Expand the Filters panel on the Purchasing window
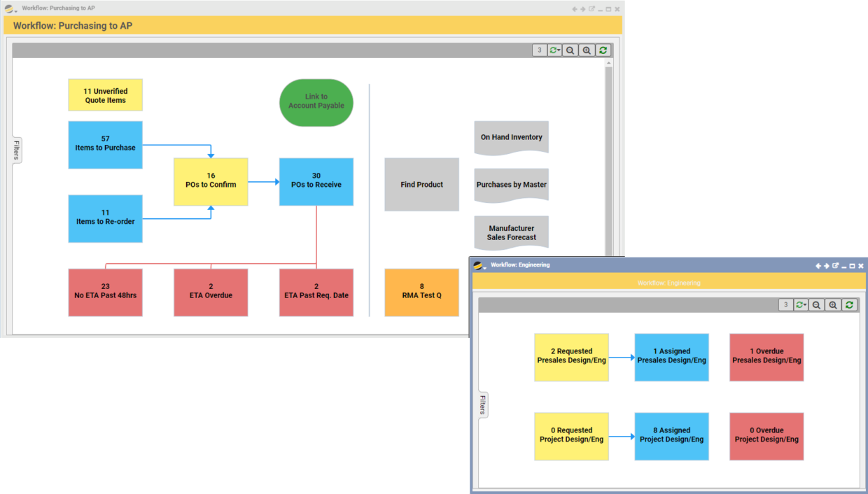868x494 pixels. tap(15, 149)
